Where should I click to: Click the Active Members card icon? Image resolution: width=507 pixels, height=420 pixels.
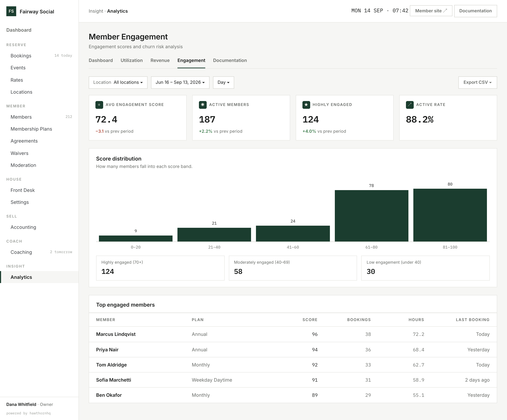[203, 105]
